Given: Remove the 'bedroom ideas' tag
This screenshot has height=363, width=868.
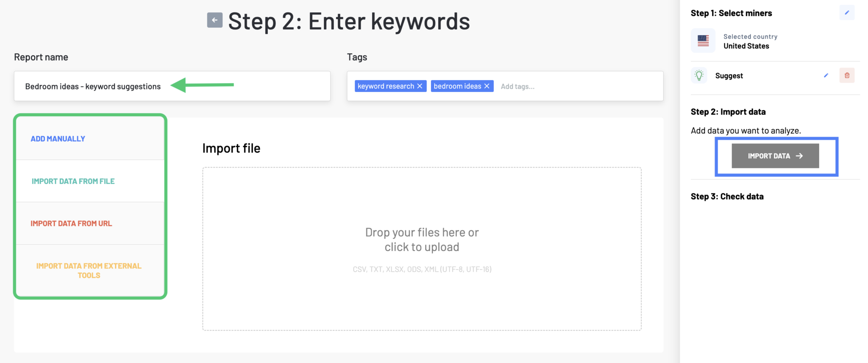Looking at the screenshot, I should point(487,86).
